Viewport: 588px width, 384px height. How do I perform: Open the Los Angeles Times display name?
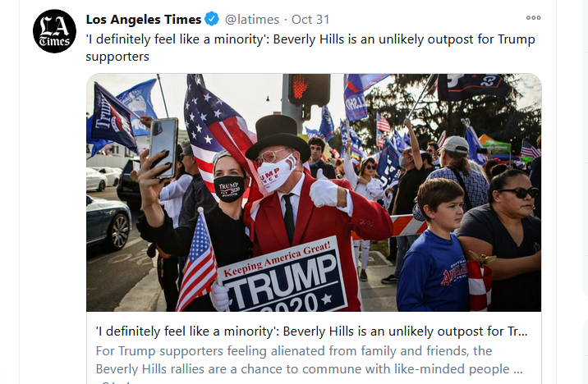point(144,20)
